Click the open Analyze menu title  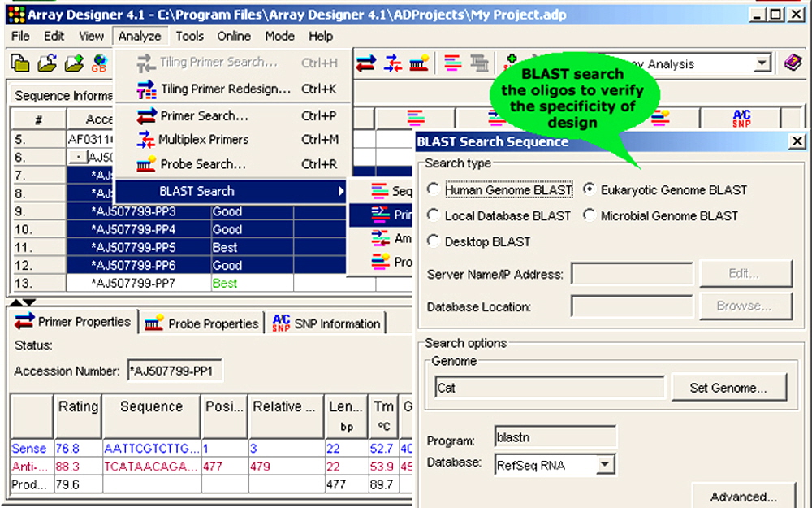tap(140, 37)
